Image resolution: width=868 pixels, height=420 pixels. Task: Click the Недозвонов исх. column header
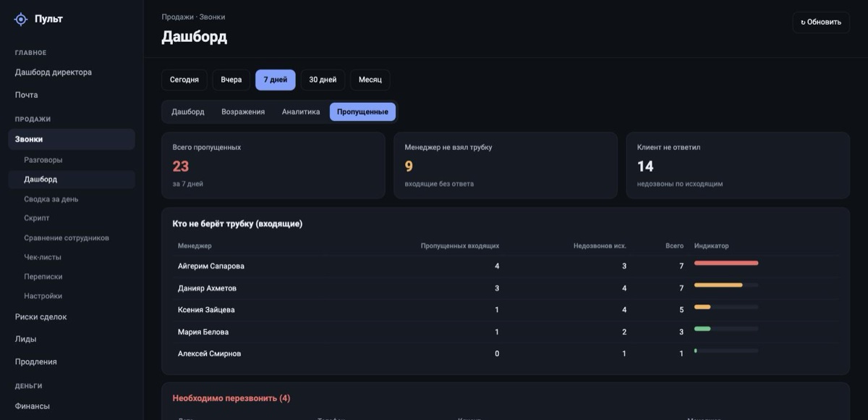click(x=600, y=246)
